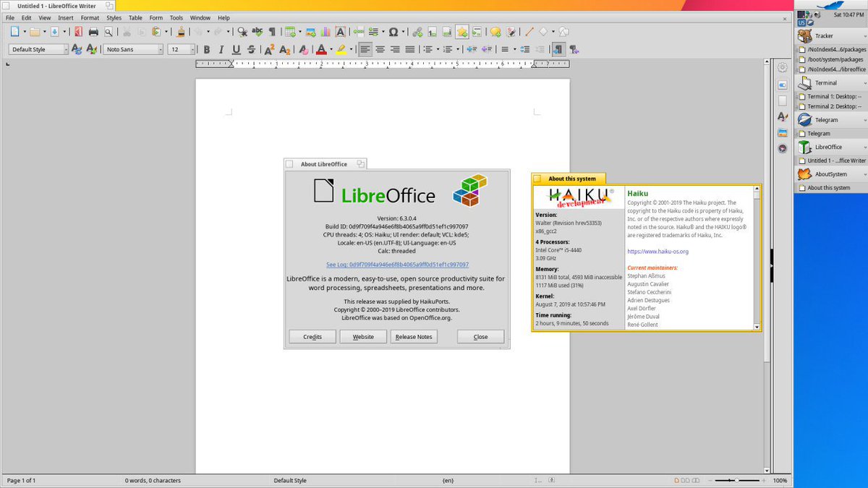Click the Insert Bookmark star icon
The image size is (868, 488).
(462, 32)
